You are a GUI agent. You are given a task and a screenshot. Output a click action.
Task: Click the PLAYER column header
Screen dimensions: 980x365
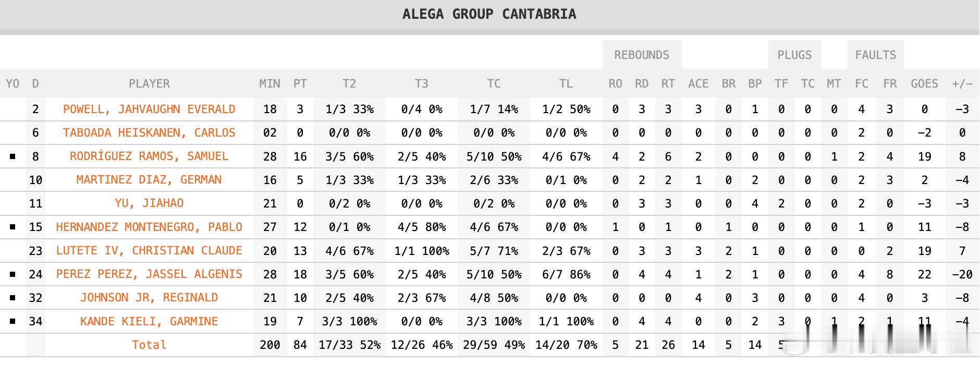tap(149, 84)
